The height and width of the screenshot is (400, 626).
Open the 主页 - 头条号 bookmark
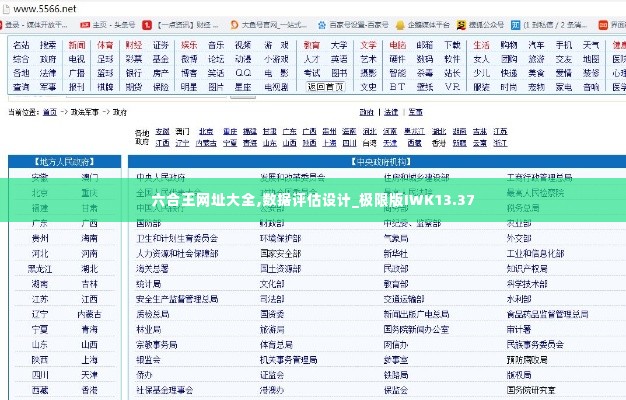(108, 25)
